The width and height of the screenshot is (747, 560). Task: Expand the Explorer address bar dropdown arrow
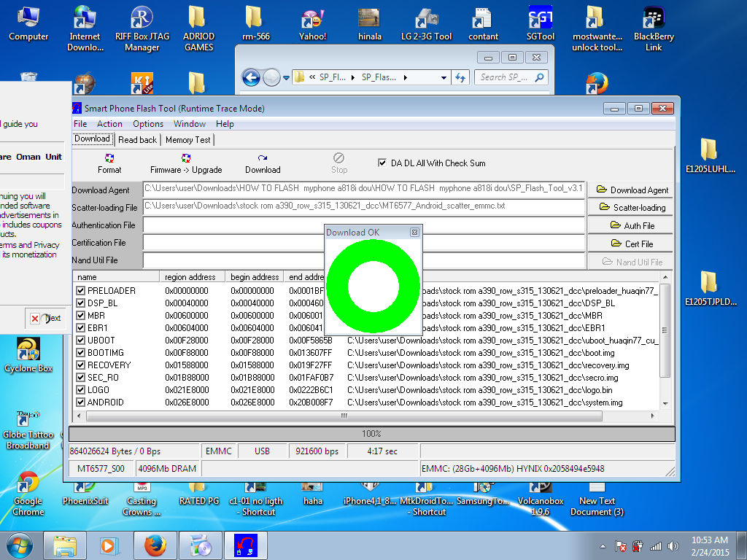444,77
